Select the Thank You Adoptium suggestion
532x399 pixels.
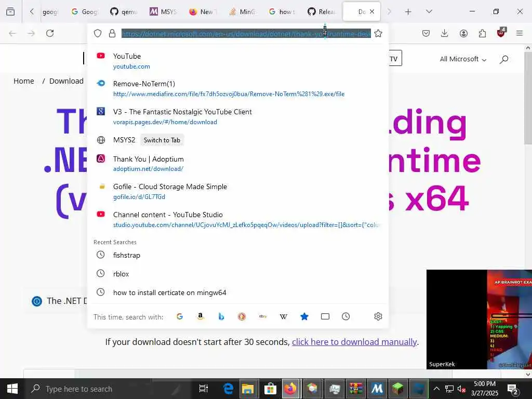pos(238,164)
